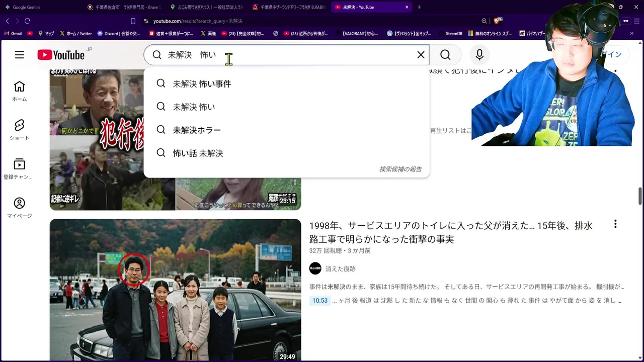Submit search with magnifier button
This screenshot has height=362, width=644.
pyautogui.click(x=445, y=55)
